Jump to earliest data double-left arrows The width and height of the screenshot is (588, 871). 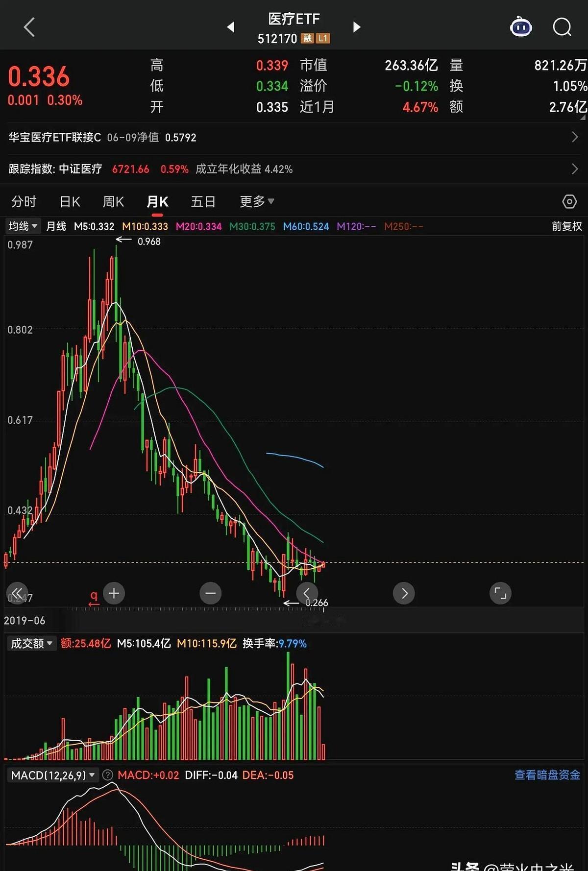(x=17, y=593)
